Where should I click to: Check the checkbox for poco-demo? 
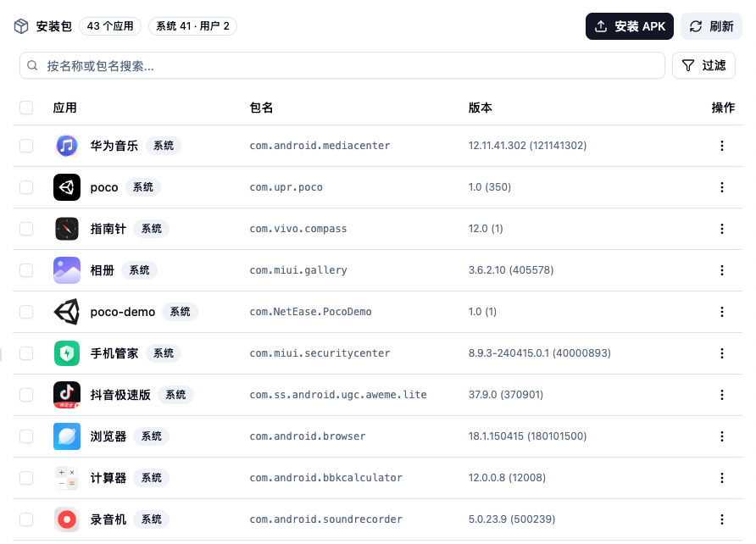tap(26, 311)
